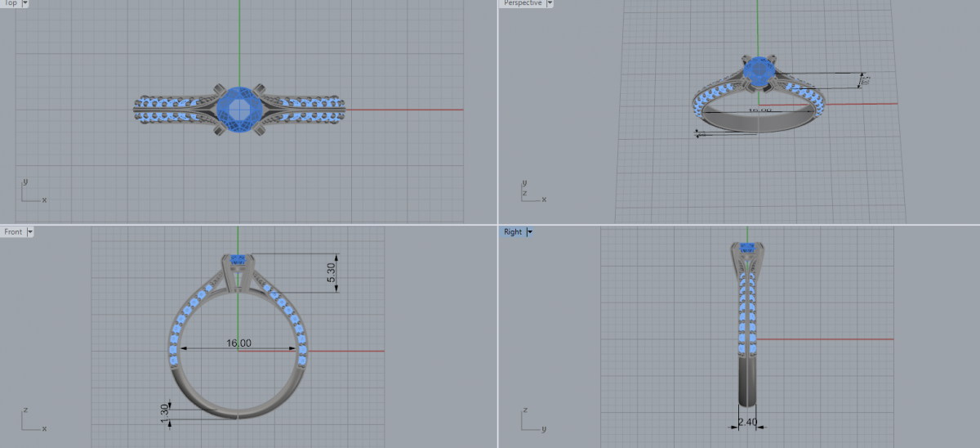Select the 16.00 dimension text in Front view

(x=238, y=343)
